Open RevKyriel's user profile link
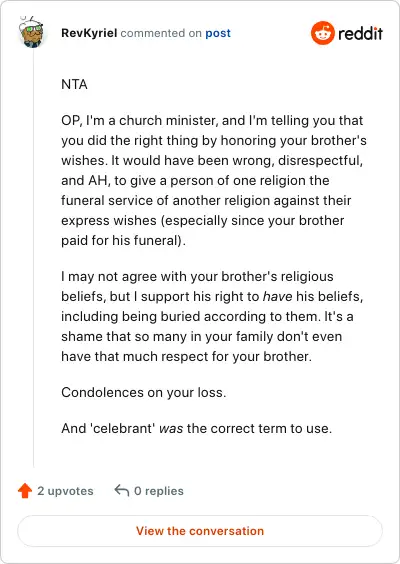The image size is (400, 564). [89, 33]
